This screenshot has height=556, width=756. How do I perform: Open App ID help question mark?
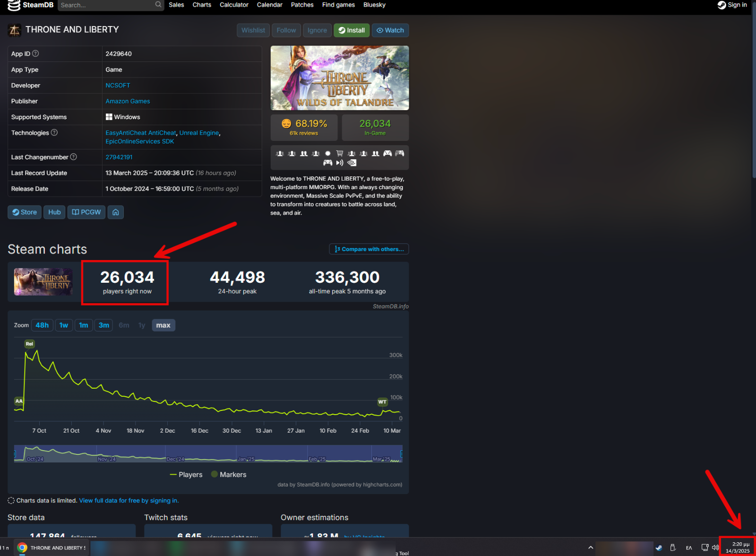[x=35, y=53]
